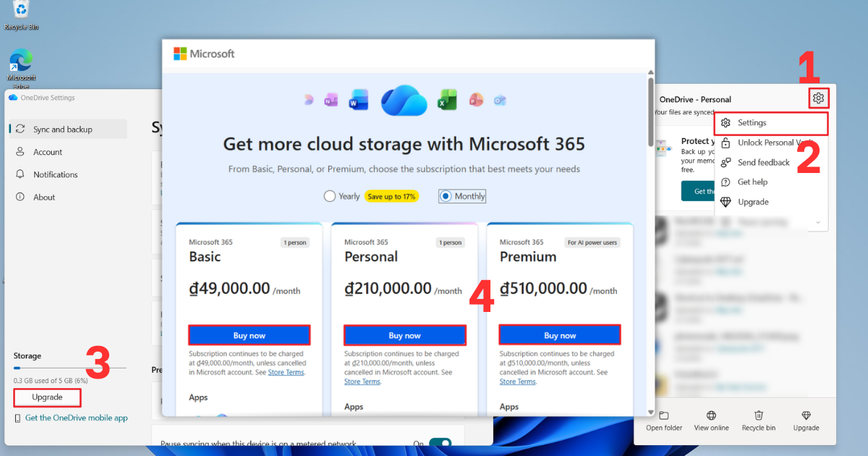Click the 1 person badge on Basic card
The height and width of the screenshot is (456, 868).
(x=295, y=242)
